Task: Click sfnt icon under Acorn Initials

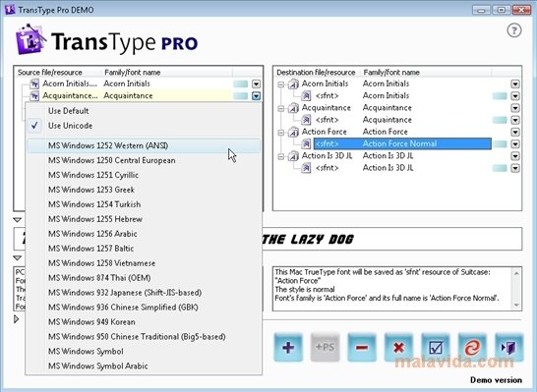Action: (x=306, y=95)
